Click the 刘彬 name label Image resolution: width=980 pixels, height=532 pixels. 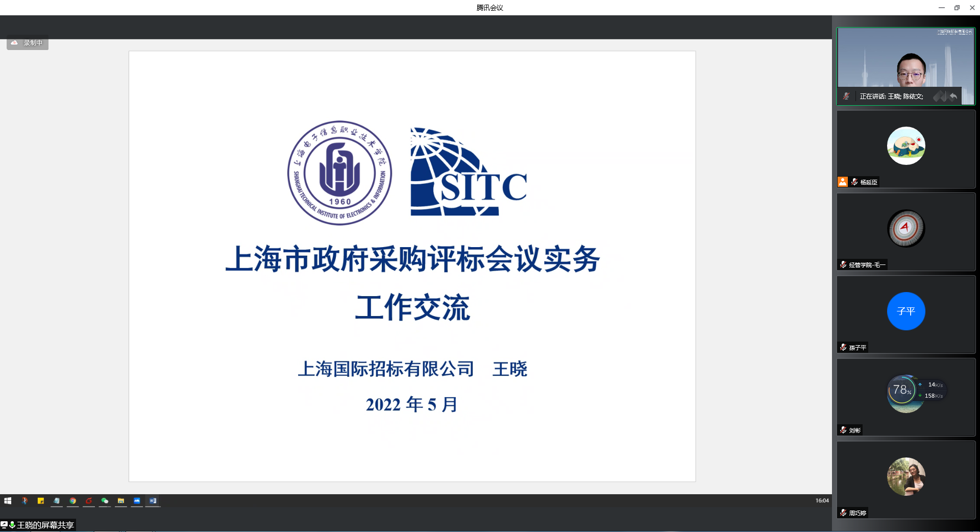[x=855, y=430]
